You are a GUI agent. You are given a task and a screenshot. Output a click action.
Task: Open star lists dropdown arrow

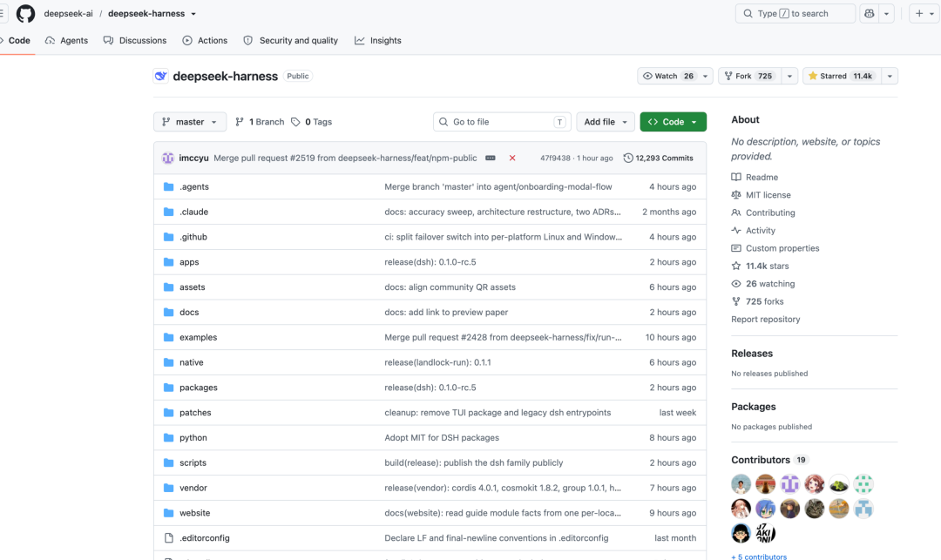[x=890, y=76]
